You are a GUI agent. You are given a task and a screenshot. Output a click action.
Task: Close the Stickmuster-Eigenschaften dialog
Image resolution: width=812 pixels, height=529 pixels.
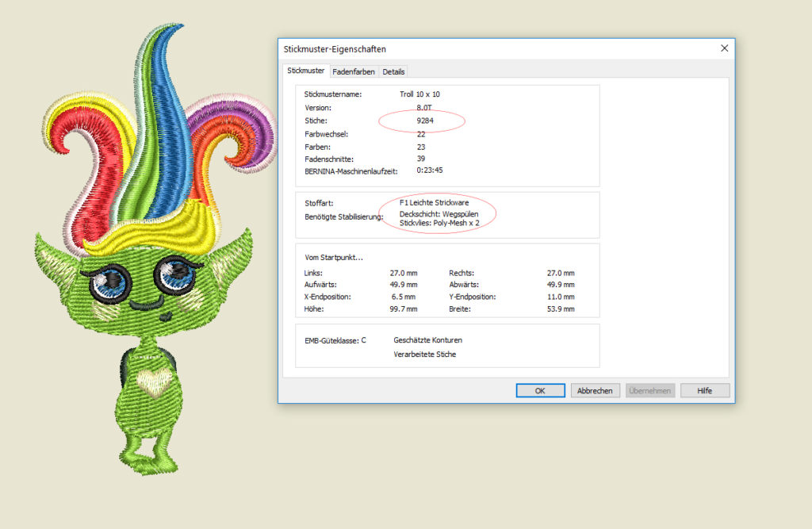point(725,48)
